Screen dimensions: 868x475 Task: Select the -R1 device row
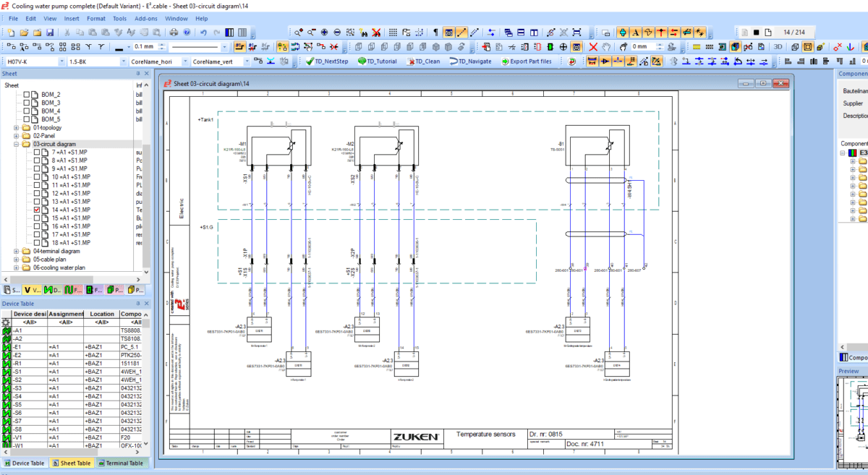click(71, 364)
